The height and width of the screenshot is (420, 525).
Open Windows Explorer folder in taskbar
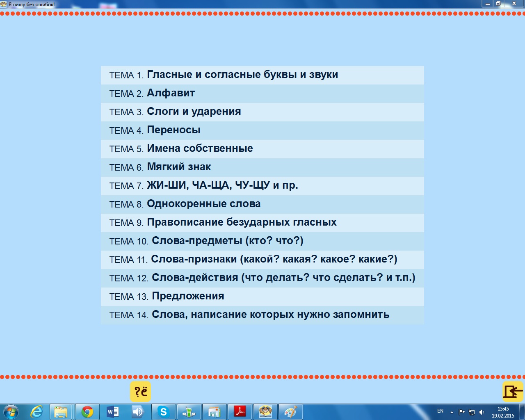pos(61,412)
